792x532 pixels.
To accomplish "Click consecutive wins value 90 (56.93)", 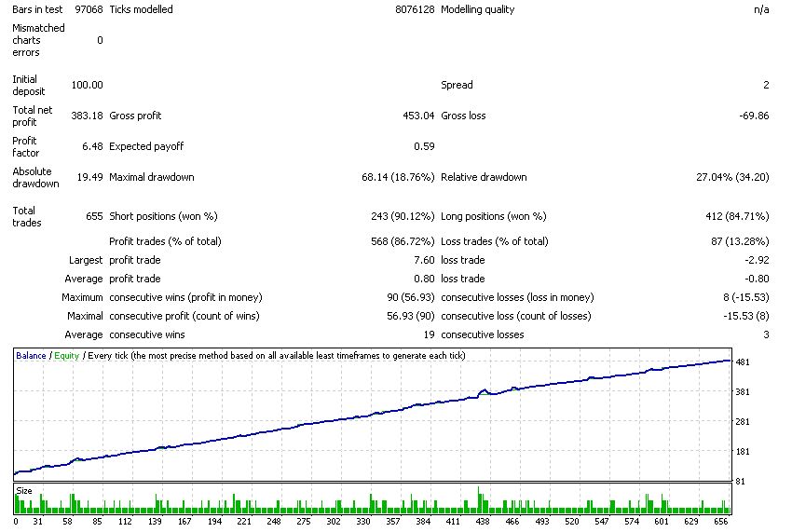I will (x=411, y=297).
